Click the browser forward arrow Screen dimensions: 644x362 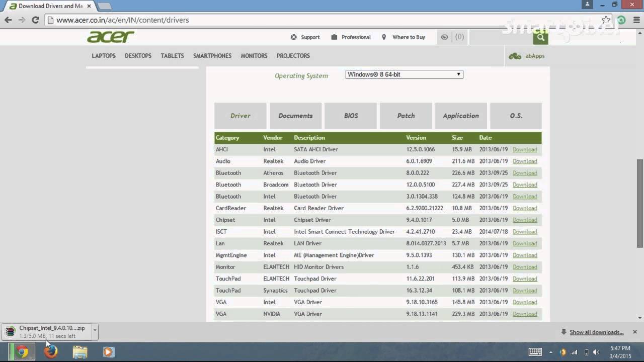click(x=22, y=20)
